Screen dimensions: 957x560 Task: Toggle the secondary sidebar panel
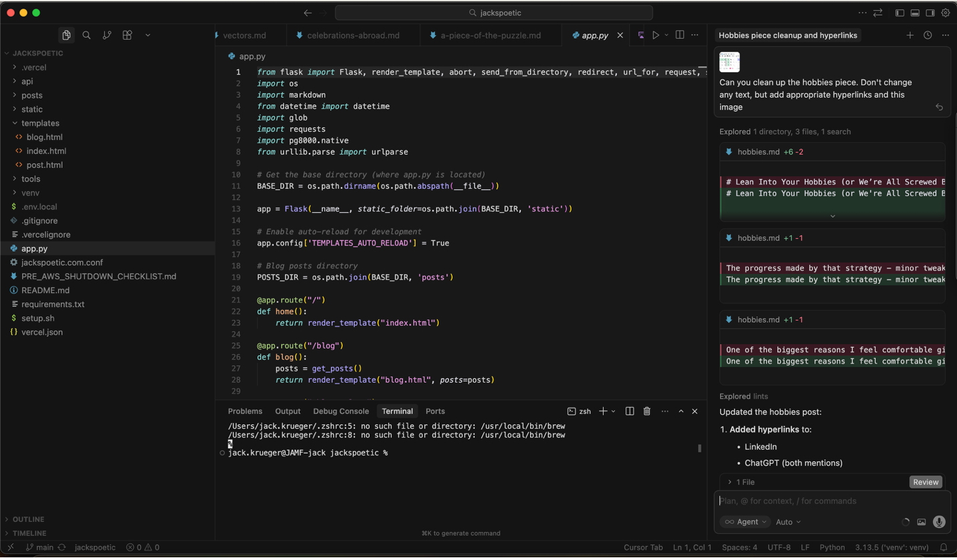coord(930,12)
